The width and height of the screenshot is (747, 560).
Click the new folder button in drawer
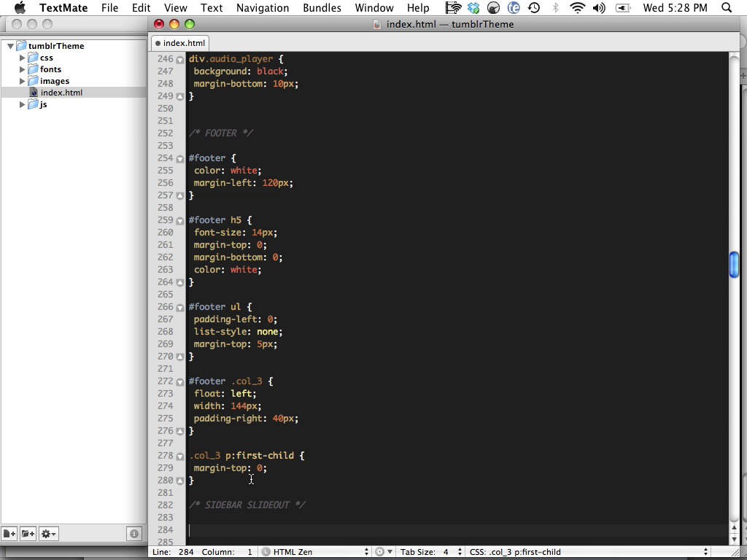pos(28,534)
